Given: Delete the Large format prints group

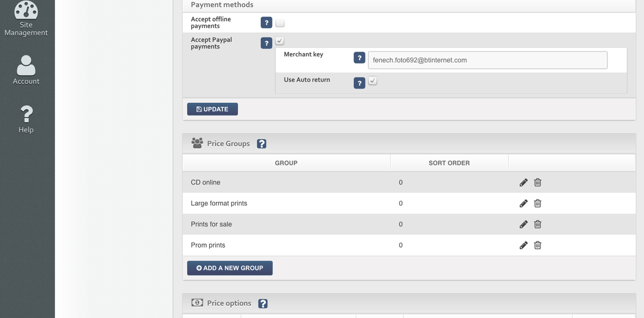Looking at the screenshot, I should click(x=538, y=204).
